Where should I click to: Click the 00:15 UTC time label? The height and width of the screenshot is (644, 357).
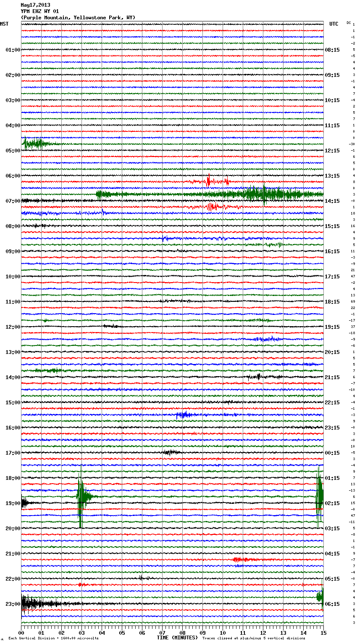[x=332, y=453]
